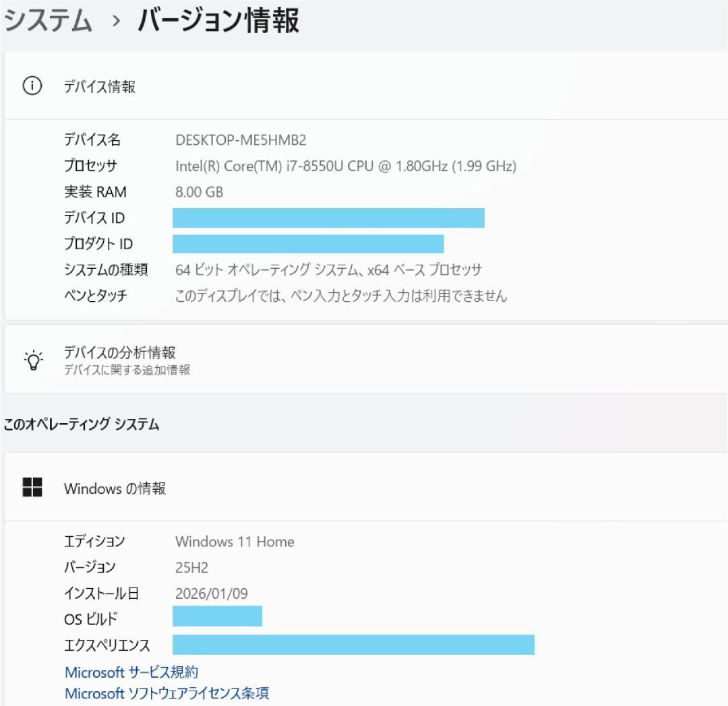The width and height of the screenshot is (728, 706).
Task: Click the エディション value Windows 11 Home
Action: coord(235,542)
